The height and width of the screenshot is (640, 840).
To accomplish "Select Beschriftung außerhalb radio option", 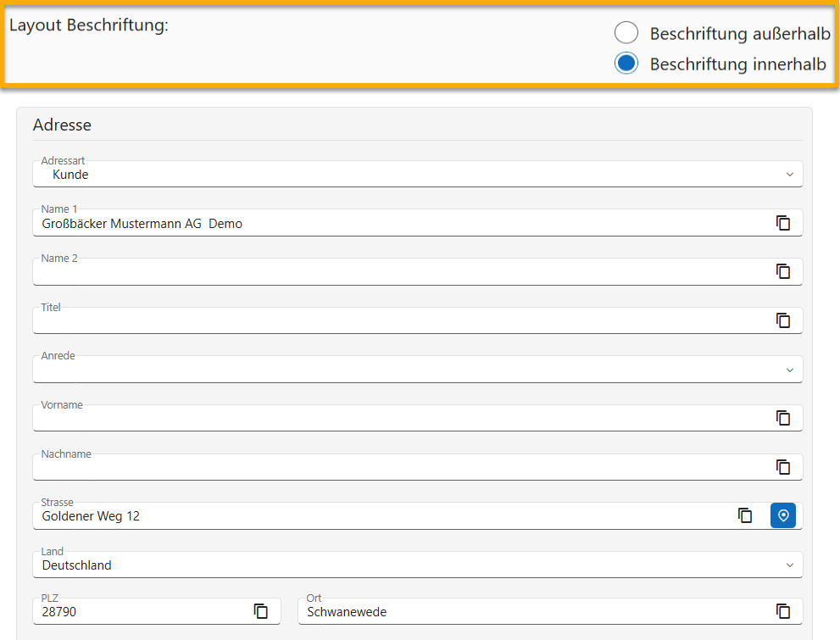I will [x=626, y=33].
